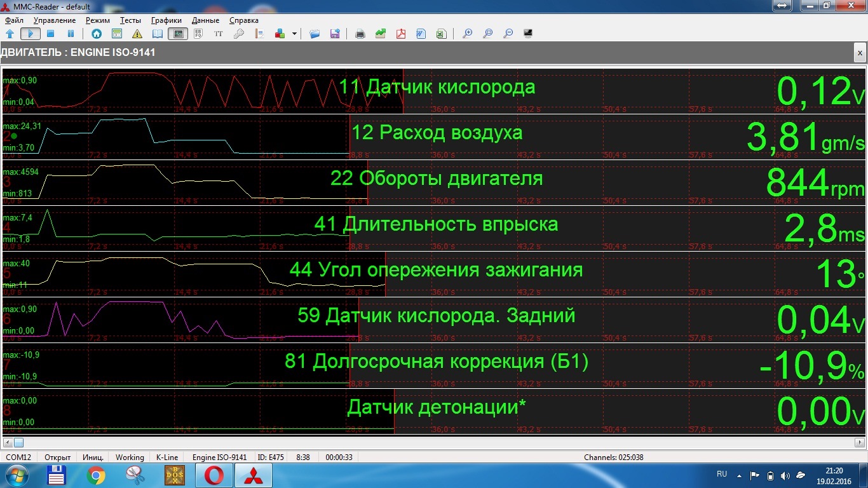Click the notepad ruler toolbar icon
The width and height of the screenshot is (868, 488).
point(259,34)
